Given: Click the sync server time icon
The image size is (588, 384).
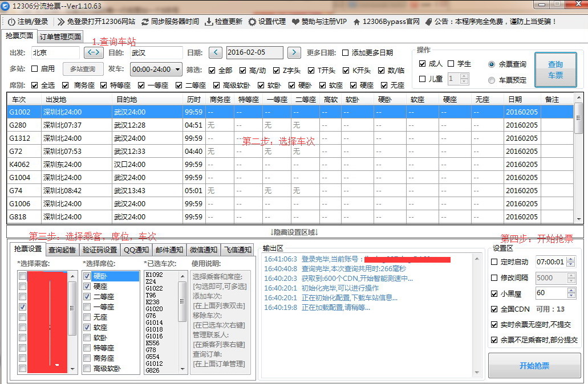Looking at the screenshot, I should click(x=145, y=22).
